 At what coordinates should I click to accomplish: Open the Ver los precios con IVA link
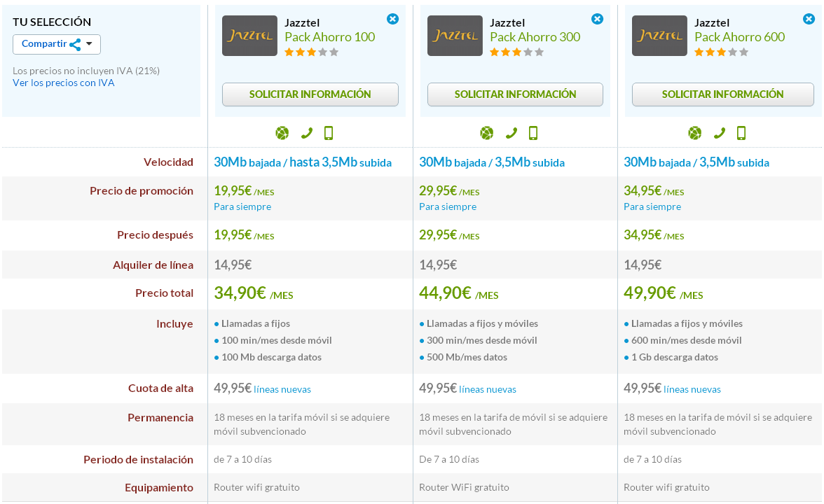pyautogui.click(x=64, y=83)
